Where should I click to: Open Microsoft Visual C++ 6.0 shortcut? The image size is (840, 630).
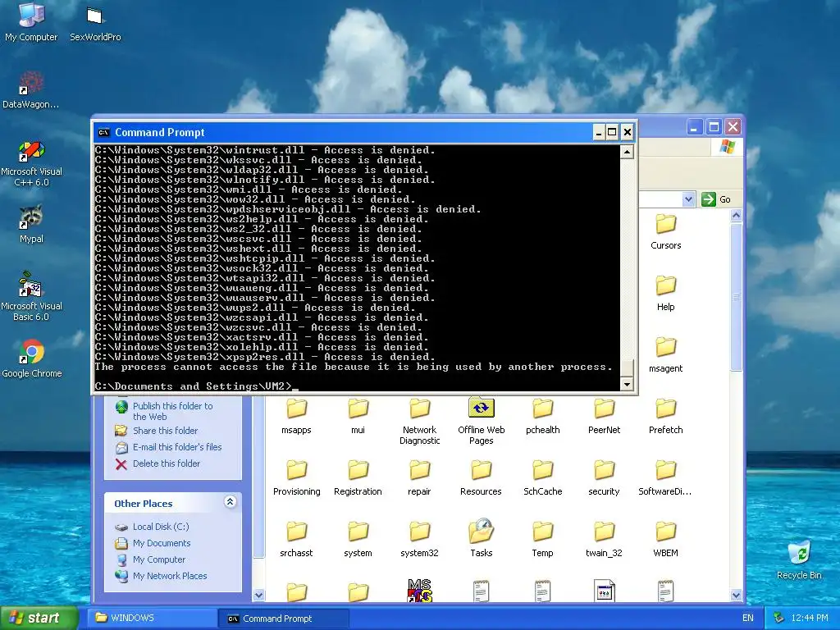[31, 163]
